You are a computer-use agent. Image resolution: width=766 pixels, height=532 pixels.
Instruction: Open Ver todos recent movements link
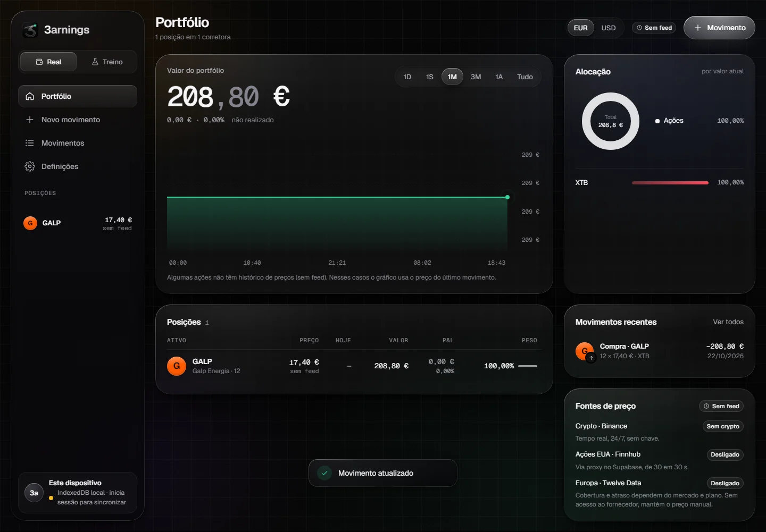point(728,322)
